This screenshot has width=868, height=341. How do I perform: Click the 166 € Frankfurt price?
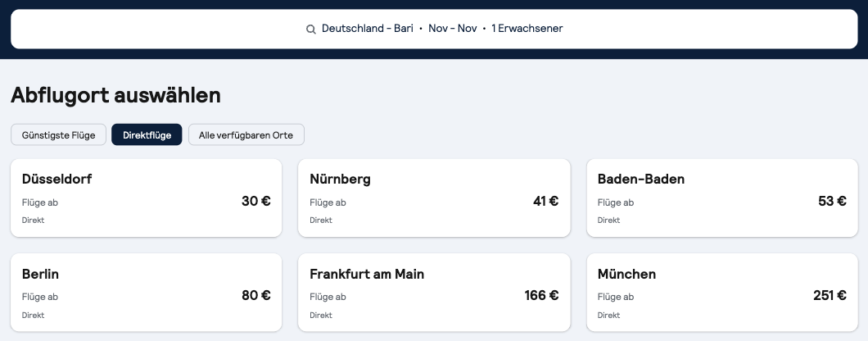541,296
